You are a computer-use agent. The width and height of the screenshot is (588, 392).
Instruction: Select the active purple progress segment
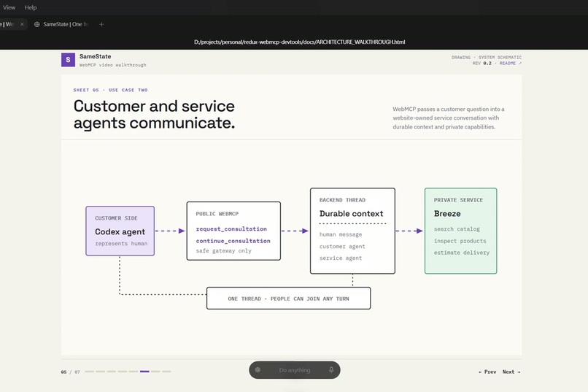(x=144, y=372)
